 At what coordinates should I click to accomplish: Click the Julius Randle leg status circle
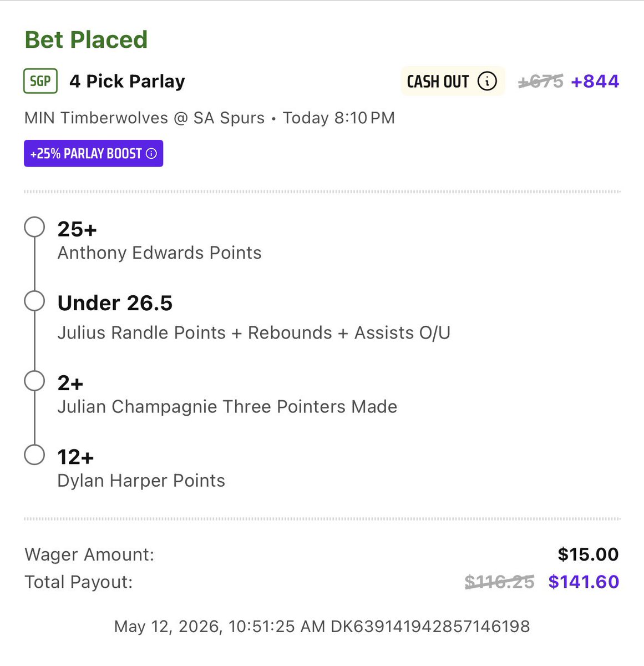[x=34, y=301]
